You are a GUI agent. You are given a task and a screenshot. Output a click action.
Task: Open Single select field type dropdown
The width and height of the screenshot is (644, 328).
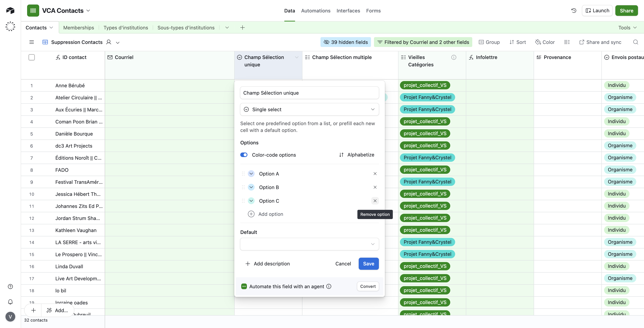click(x=309, y=109)
